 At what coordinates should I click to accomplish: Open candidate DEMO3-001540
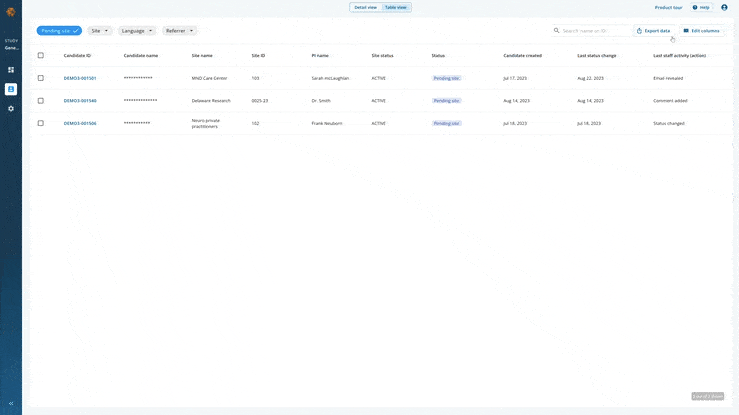80,101
